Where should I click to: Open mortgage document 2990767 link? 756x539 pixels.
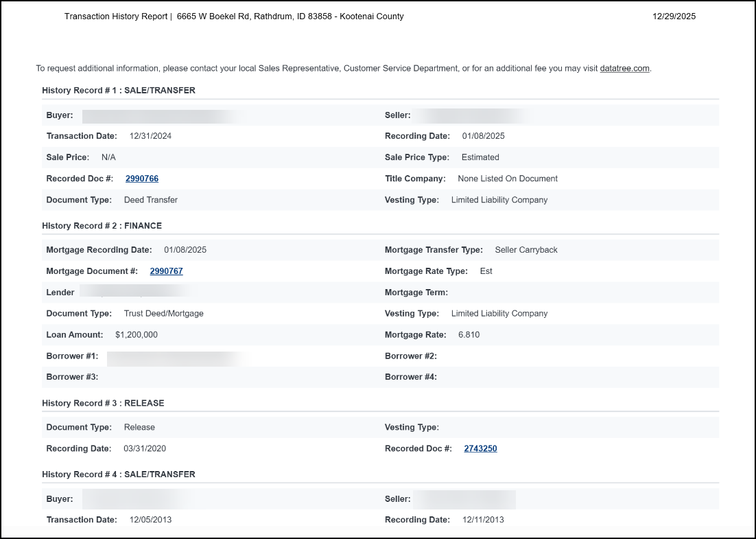tap(167, 271)
